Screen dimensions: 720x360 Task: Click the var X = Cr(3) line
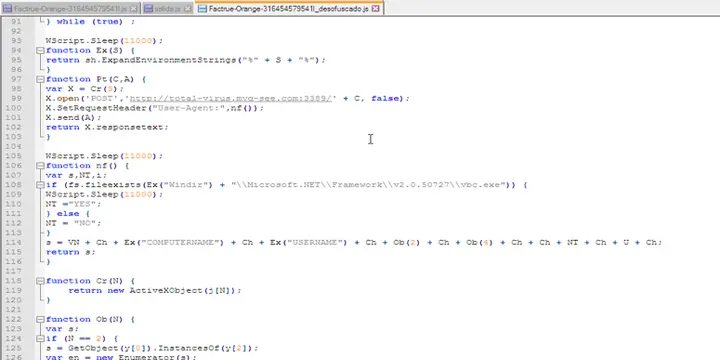(x=84, y=89)
